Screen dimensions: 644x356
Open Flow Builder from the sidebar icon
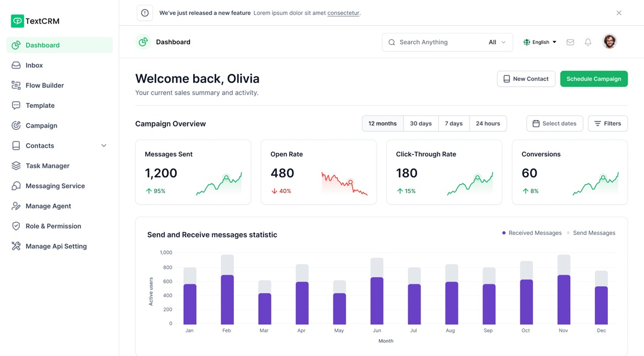[x=16, y=85]
